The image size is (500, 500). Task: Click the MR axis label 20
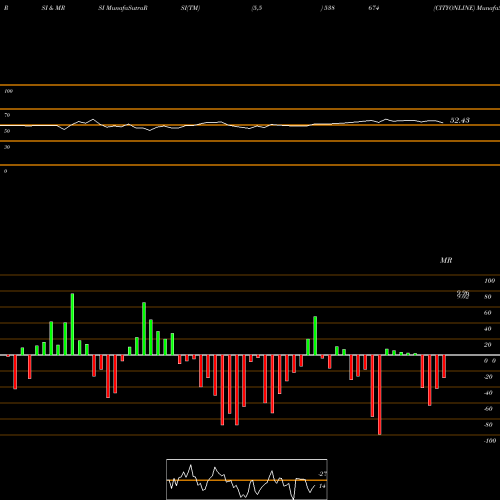click(488, 345)
